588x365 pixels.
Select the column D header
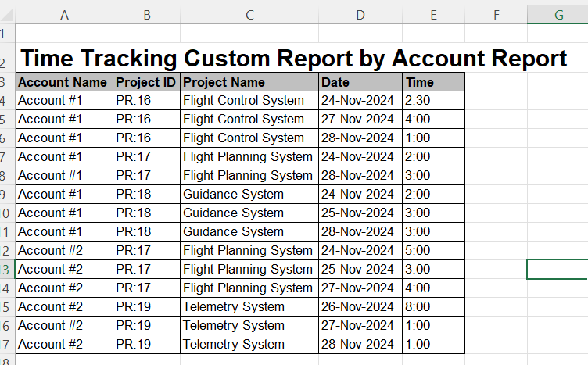pyautogui.click(x=360, y=14)
